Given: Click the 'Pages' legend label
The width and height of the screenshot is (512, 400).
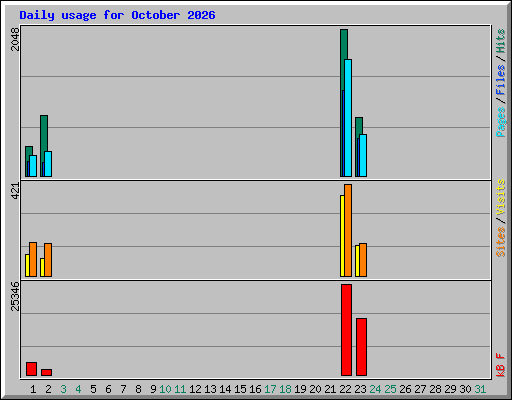Looking at the screenshot, I should click(x=500, y=122).
